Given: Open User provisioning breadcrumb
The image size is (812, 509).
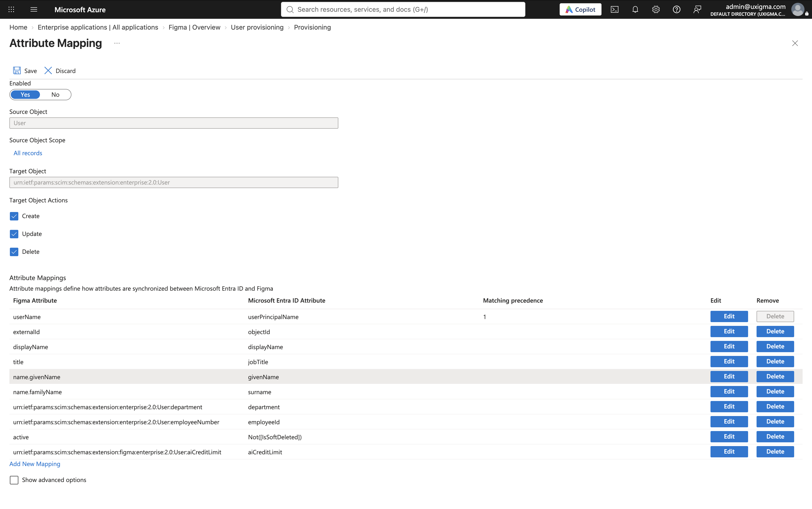Looking at the screenshot, I should (x=257, y=27).
